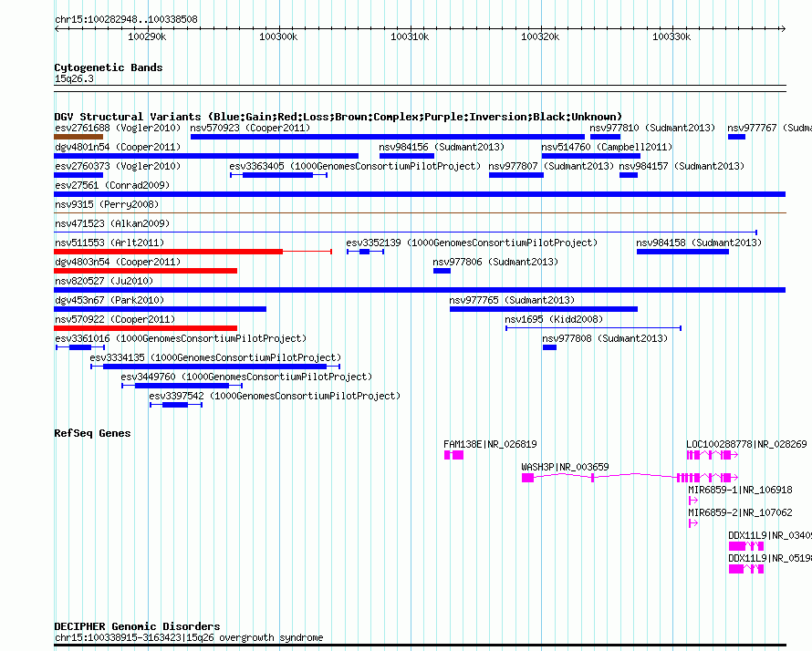Select the blue bar under nsv977767
812x651 pixels.
coord(736,137)
